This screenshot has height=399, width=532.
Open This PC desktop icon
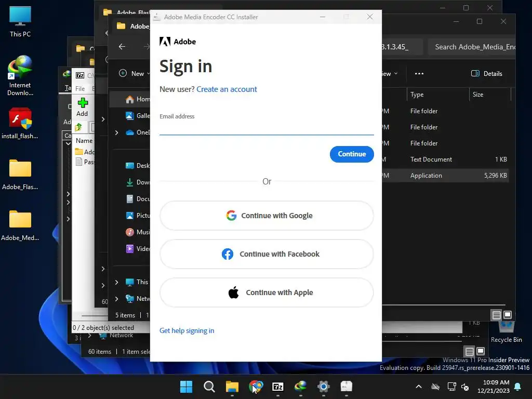click(x=20, y=22)
